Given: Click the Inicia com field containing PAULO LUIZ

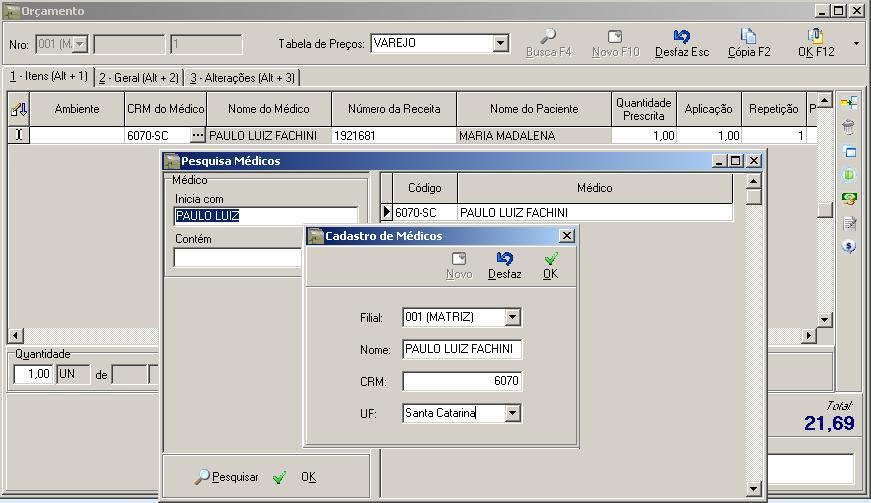Looking at the screenshot, I should tap(266, 216).
